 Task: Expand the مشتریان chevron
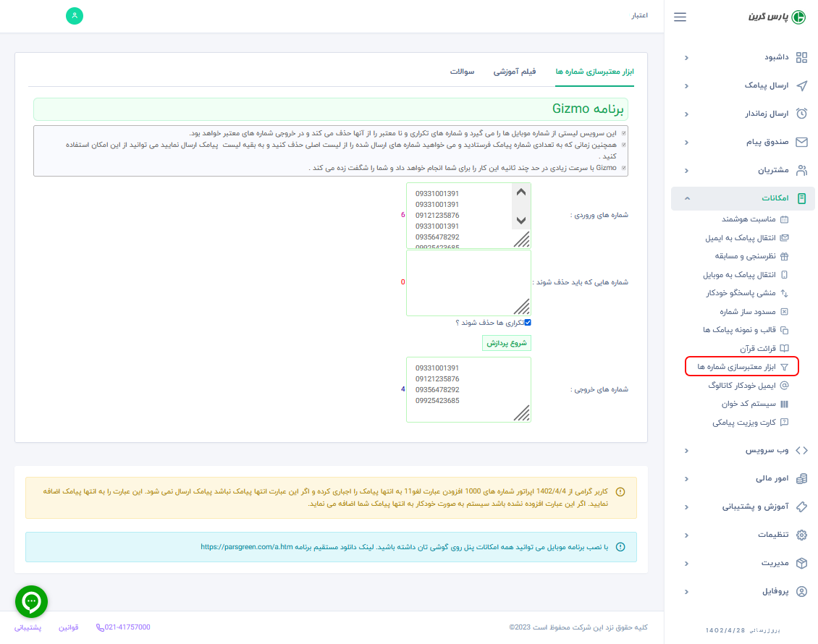pyautogui.click(x=686, y=170)
